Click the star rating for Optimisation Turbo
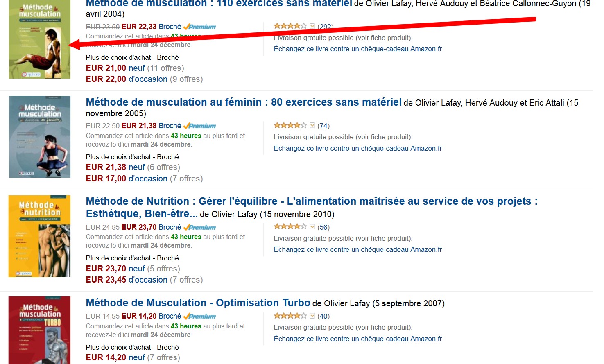604x364 pixels. coord(290,316)
